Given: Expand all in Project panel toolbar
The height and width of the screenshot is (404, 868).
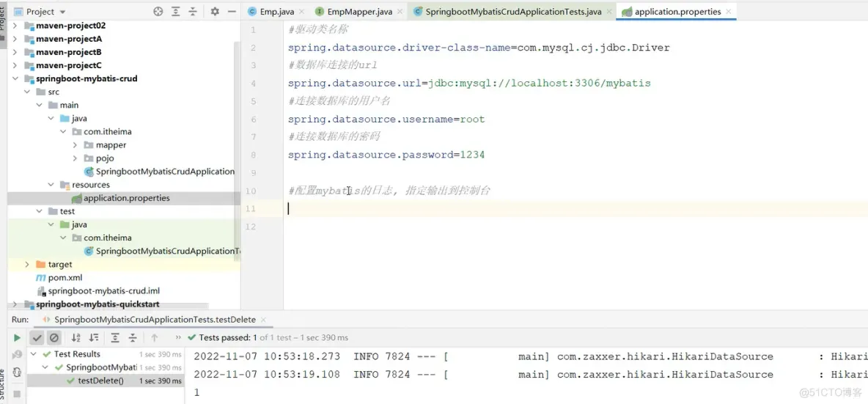Looking at the screenshot, I should pos(175,12).
